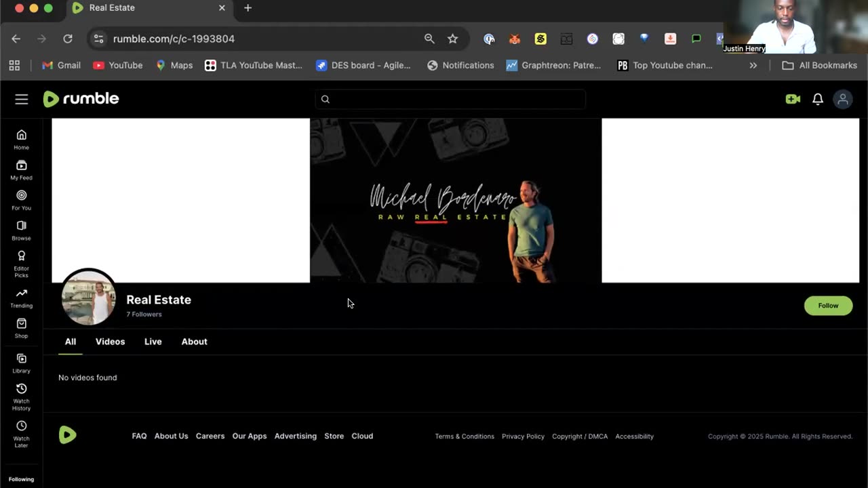Click the 7 Followers text
This screenshot has width=868, height=488.
point(144,314)
